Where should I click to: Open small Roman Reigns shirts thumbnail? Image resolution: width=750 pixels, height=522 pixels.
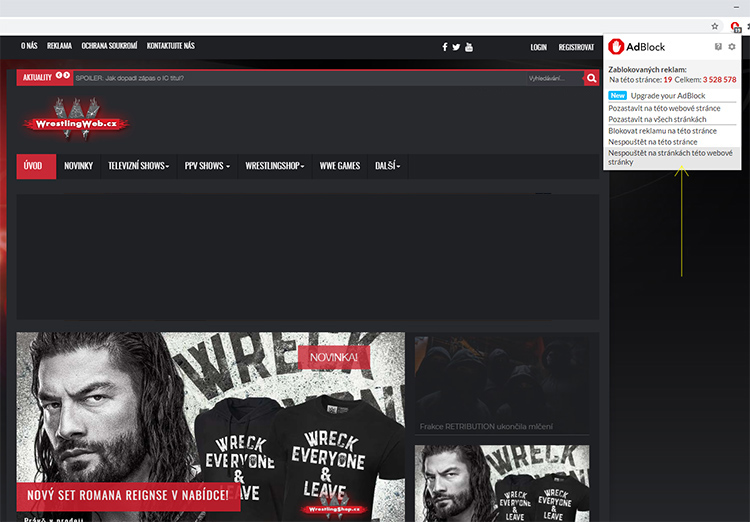point(502,483)
